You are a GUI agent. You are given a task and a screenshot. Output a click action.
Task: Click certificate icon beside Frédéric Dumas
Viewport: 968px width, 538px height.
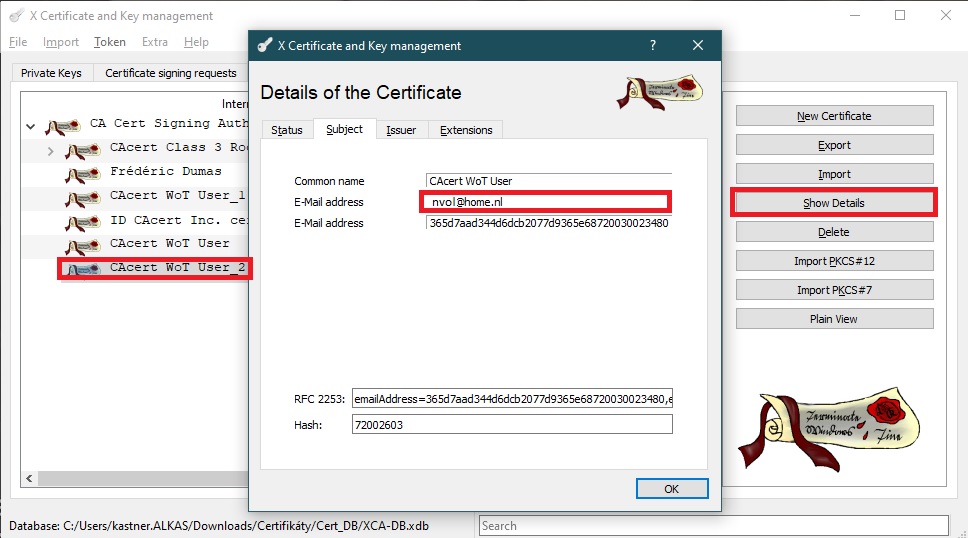[83, 174]
